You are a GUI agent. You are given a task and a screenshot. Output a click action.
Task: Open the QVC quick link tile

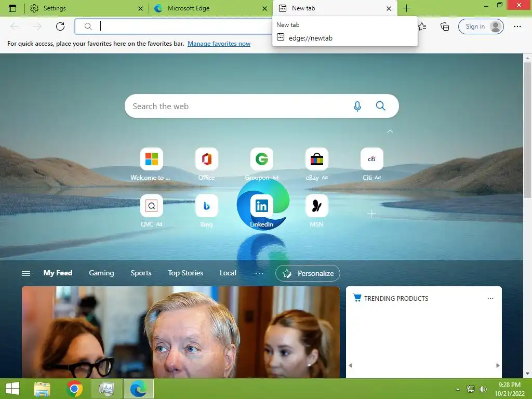(151, 211)
